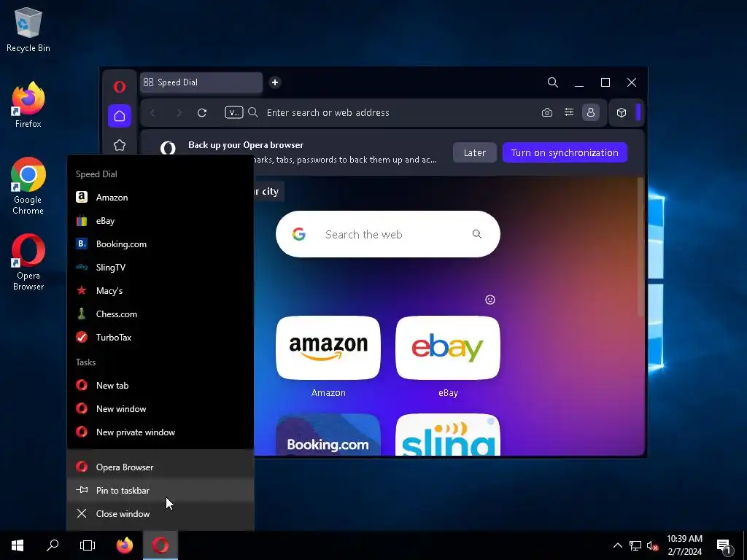Show hidden tray icons chevron
The height and width of the screenshot is (560, 747).
tap(617, 545)
